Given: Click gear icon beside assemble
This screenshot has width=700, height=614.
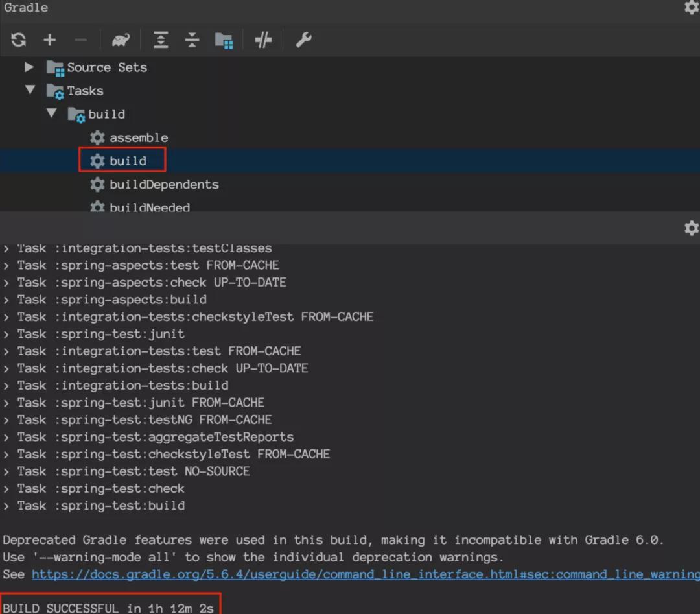Looking at the screenshot, I should [x=97, y=137].
